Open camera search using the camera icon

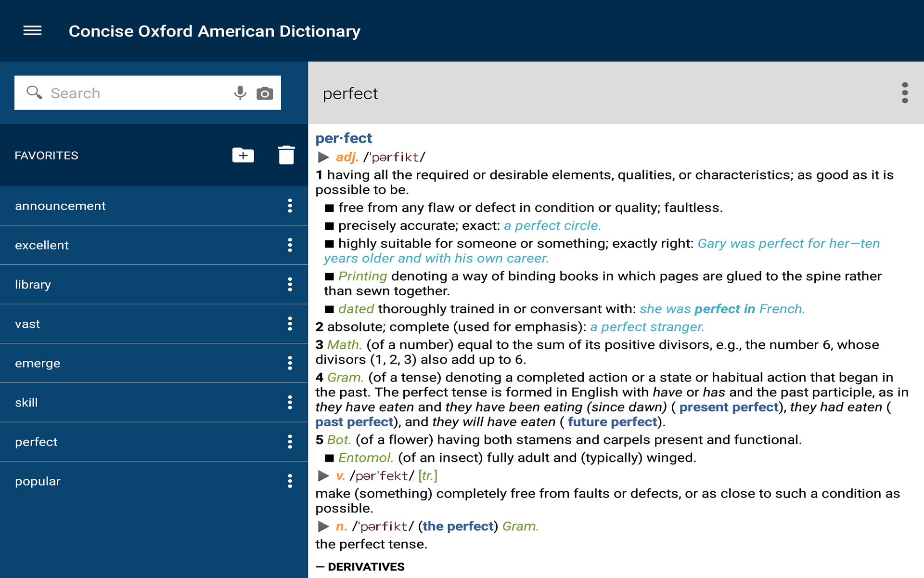[265, 92]
